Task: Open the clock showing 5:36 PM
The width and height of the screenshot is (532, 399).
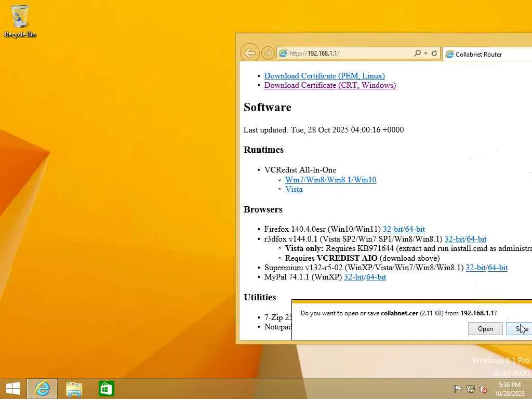Action: pos(510,389)
